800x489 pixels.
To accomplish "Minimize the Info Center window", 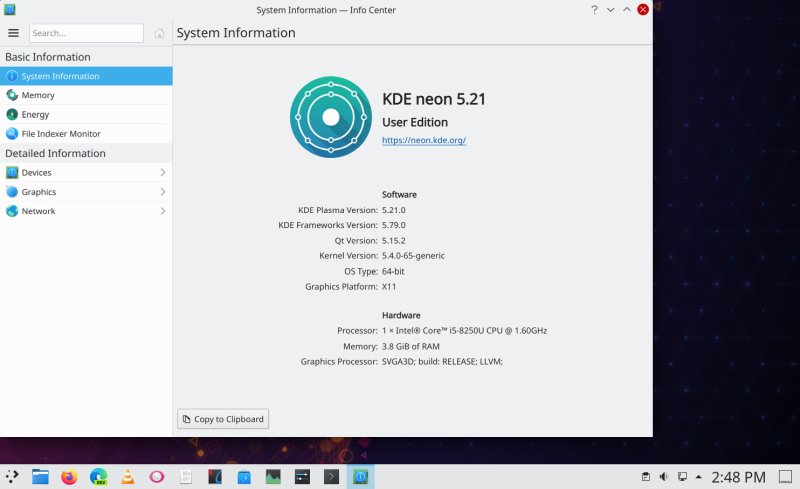I will tap(610, 10).
